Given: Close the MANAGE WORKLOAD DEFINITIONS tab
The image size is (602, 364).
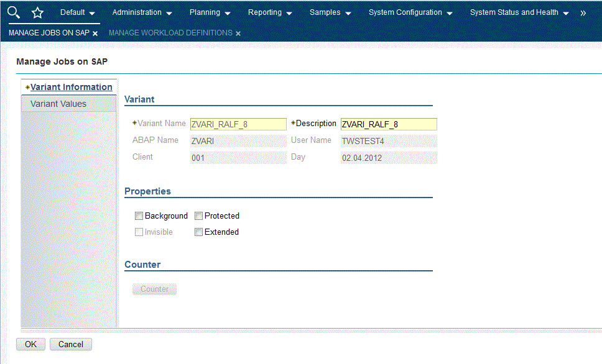Looking at the screenshot, I should pyautogui.click(x=238, y=33).
